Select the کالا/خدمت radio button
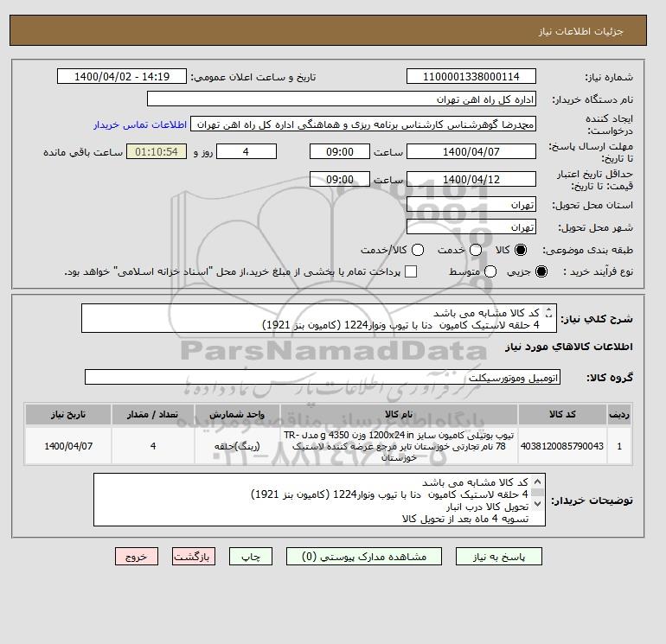 point(418,250)
